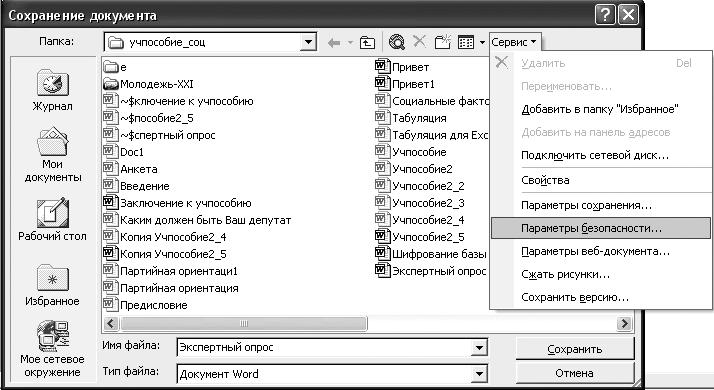Select ~$ключение к учпособию file
714x390 pixels.
point(178,101)
